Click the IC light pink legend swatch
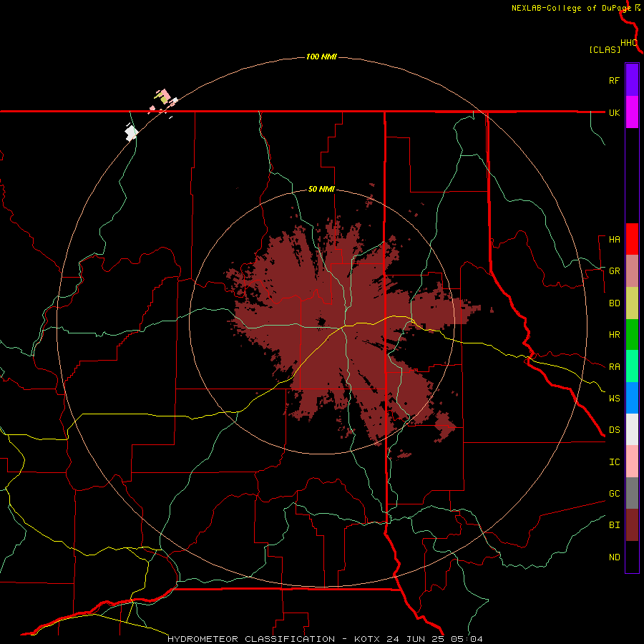 [632, 462]
